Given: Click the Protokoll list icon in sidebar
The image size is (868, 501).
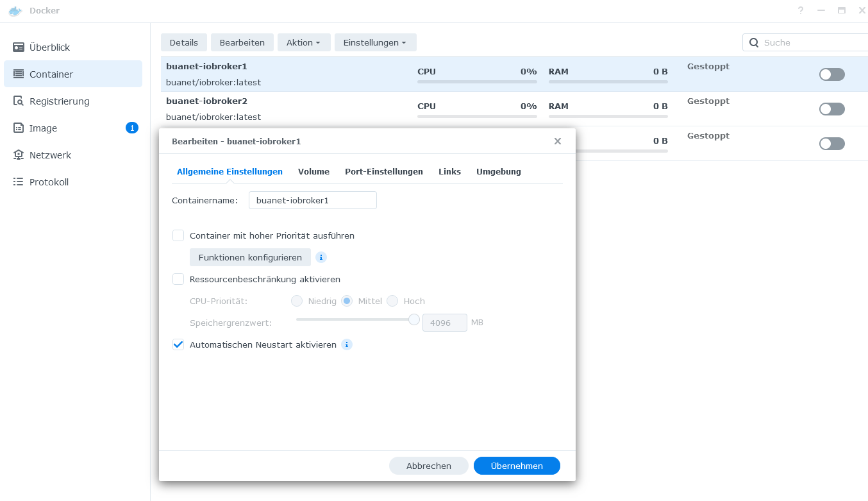Looking at the screenshot, I should pos(19,182).
